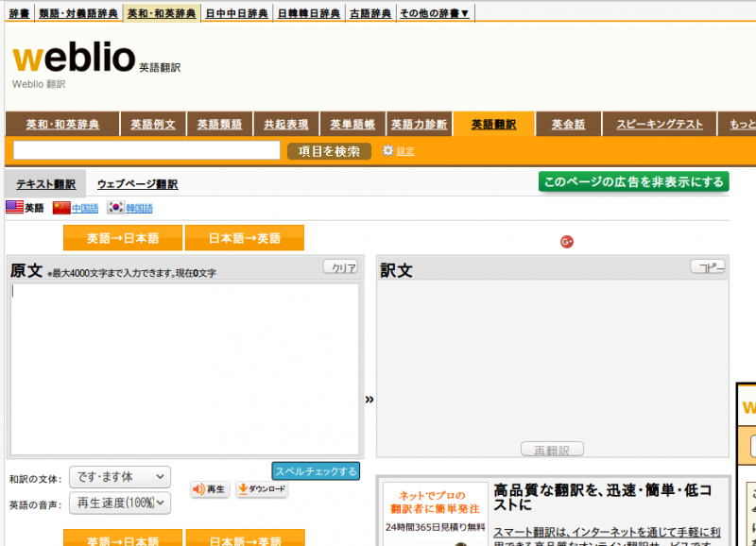The width and height of the screenshot is (756, 546).
Task: Click the USA flag icon for English
Action: coord(14,207)
